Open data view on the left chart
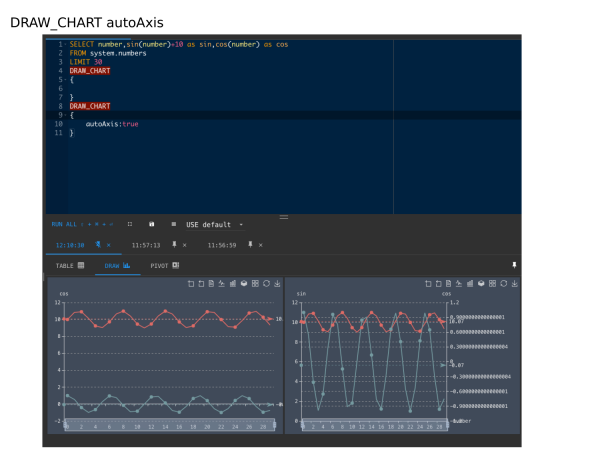Screen dimensions: 600x450 (211, 284)
